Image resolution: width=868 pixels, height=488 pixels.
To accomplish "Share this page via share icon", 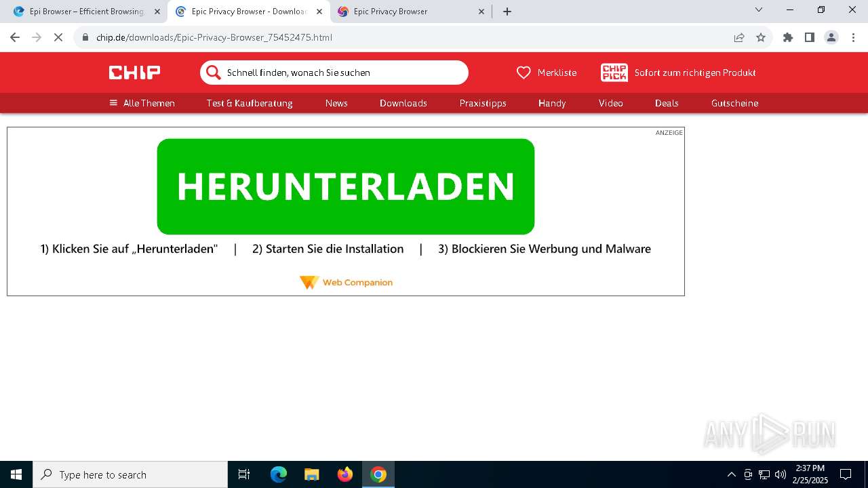I will coord(739,37).
